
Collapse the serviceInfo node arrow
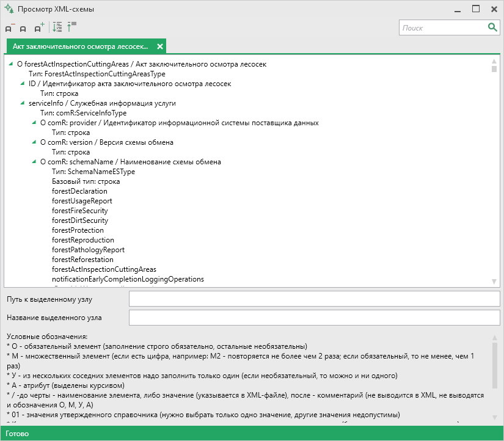coord(22,103)
